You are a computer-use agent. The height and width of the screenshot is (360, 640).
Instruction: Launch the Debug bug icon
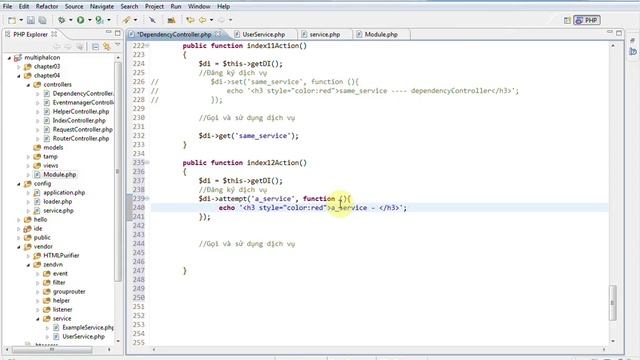click(x=62, y=20)
